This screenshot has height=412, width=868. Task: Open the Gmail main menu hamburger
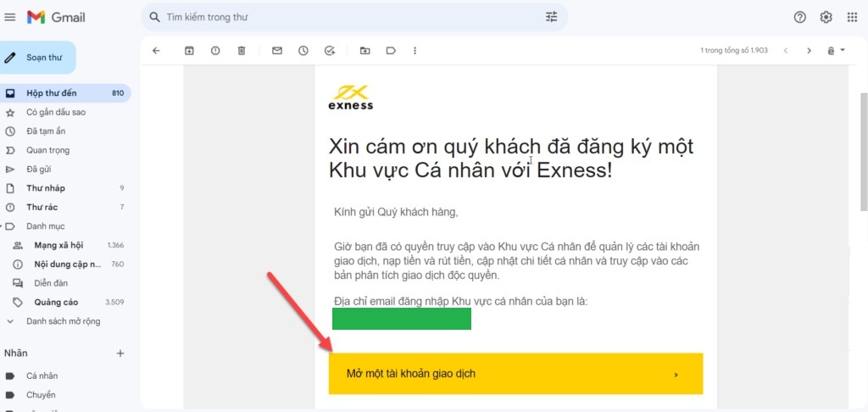pyautogui.click(x=10, y=17)
